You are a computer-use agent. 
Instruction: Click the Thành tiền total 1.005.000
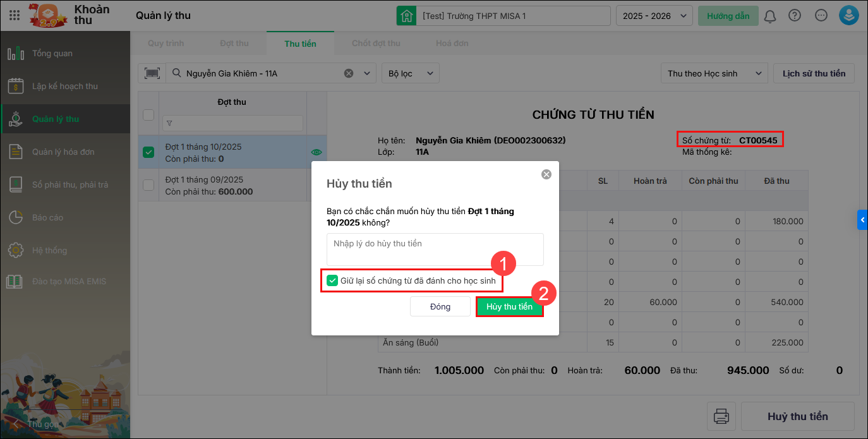click(x=459, y=370)
